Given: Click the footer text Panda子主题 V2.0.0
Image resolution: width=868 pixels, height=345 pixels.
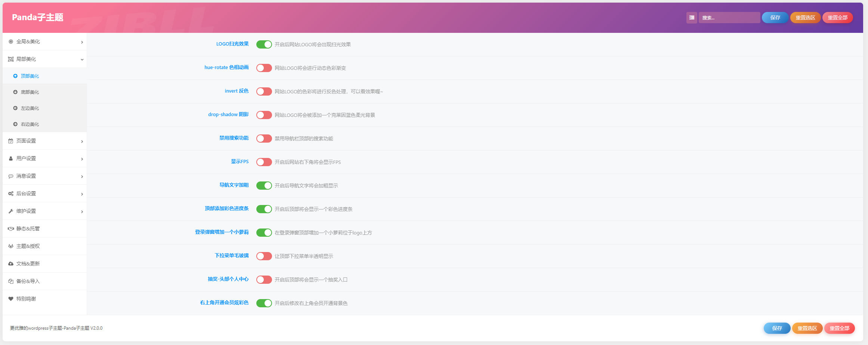Looking at the screenshot, I should pos(83,328).
